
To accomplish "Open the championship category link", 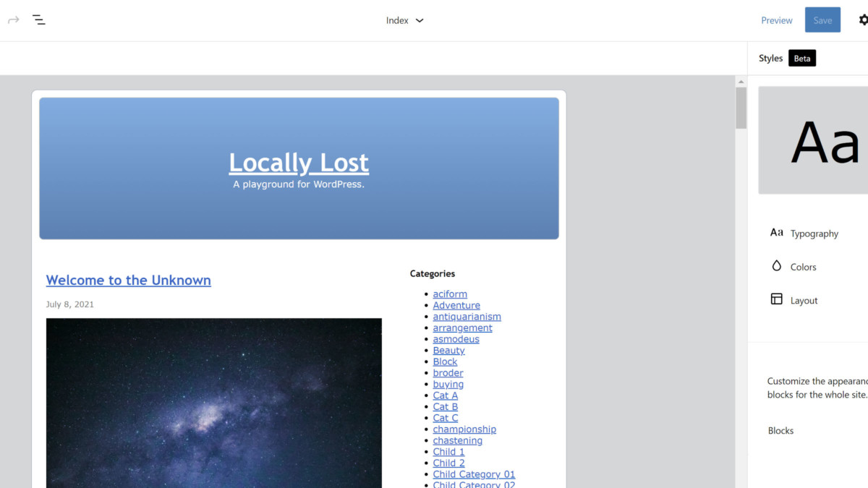I will pyautogui.click(x=464, y=429).
